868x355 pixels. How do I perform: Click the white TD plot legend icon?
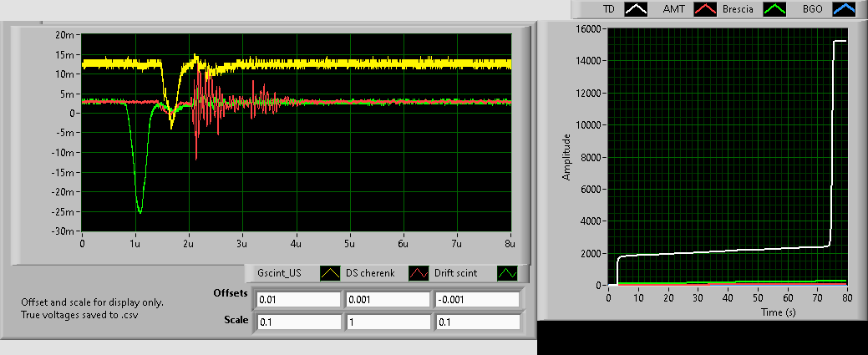point(637,9)
